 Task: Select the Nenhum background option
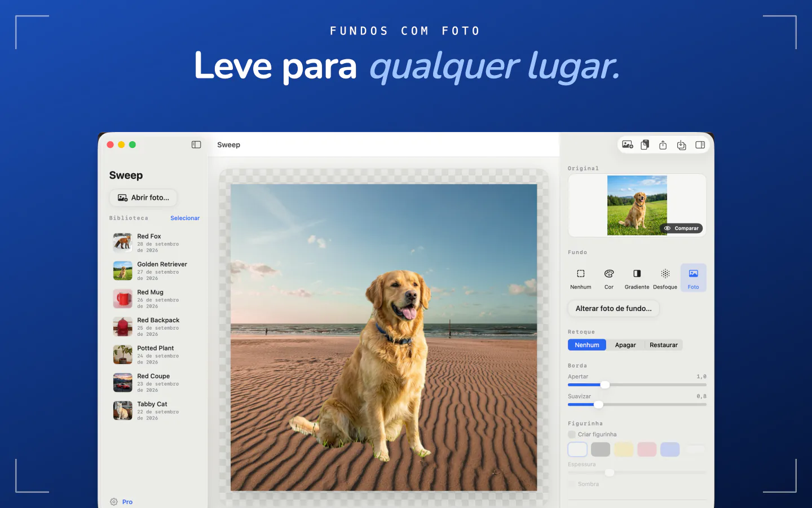[x=581, y=278]
